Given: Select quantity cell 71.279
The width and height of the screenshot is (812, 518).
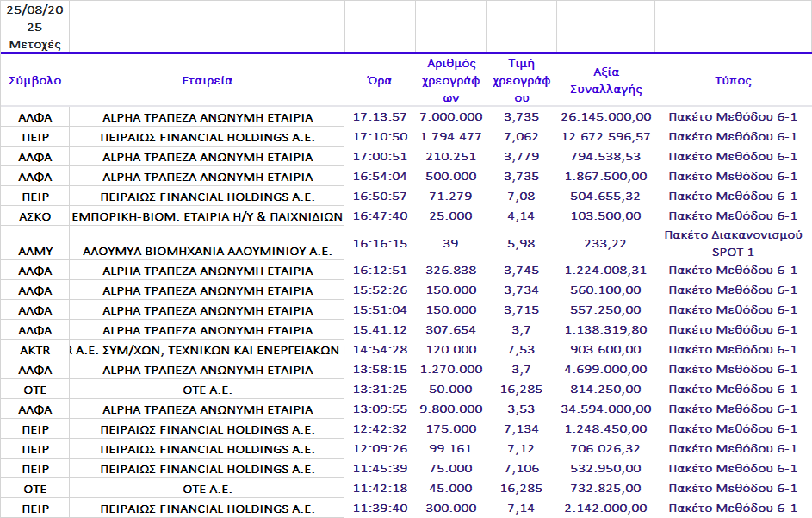Looking at the screenshot, I should (x=450, y=196).
